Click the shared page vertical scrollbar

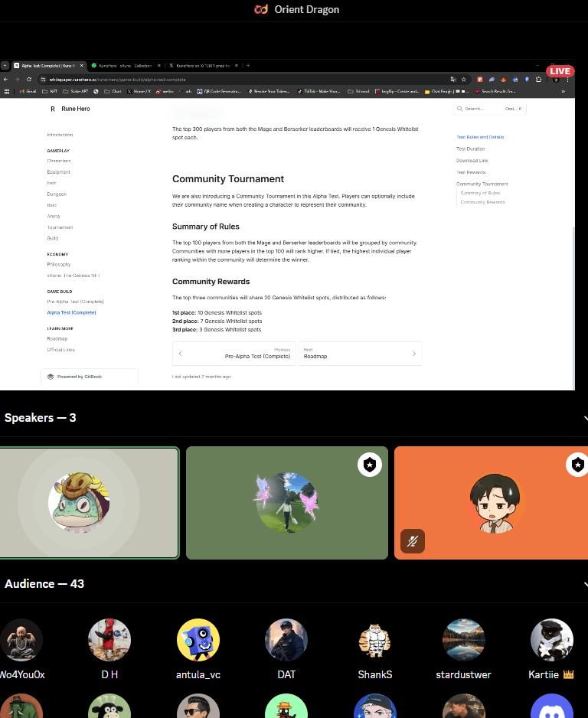point(573,307)
